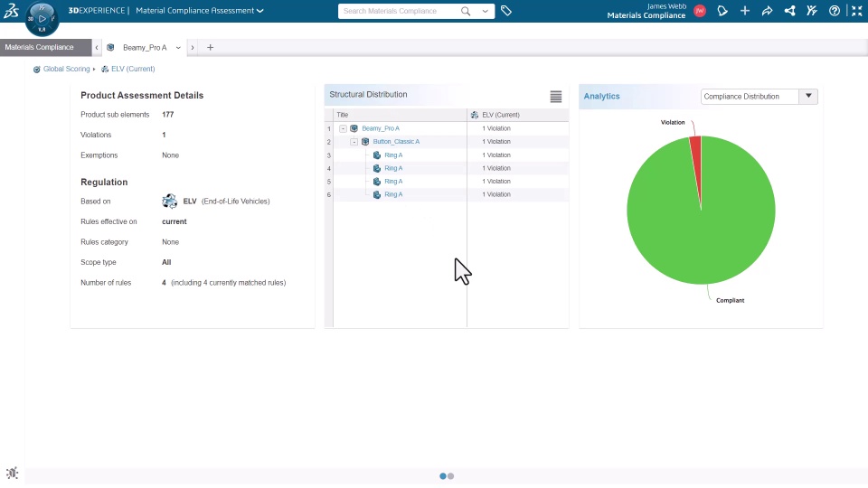
Task: Click the Analytics dropdown arrow button
Action: click(x=808, y=97)
